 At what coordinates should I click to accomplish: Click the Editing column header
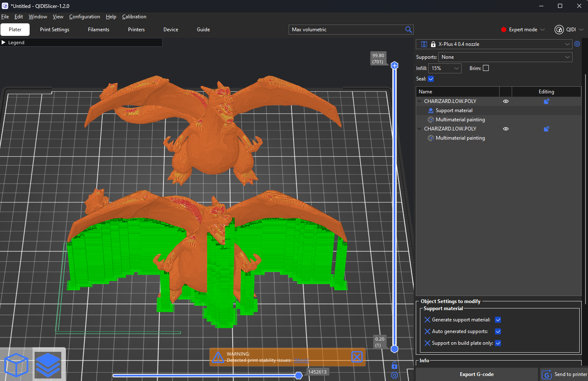point(546,92)
